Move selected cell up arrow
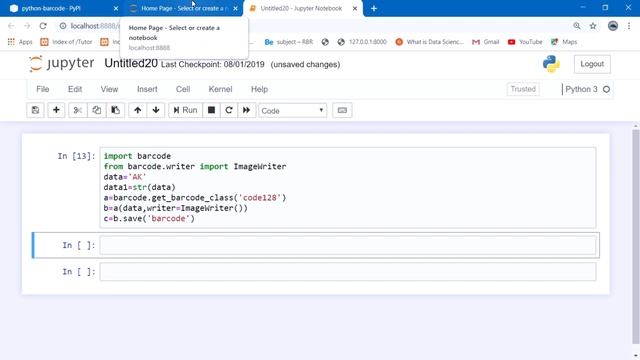 [x=138, y=110]
